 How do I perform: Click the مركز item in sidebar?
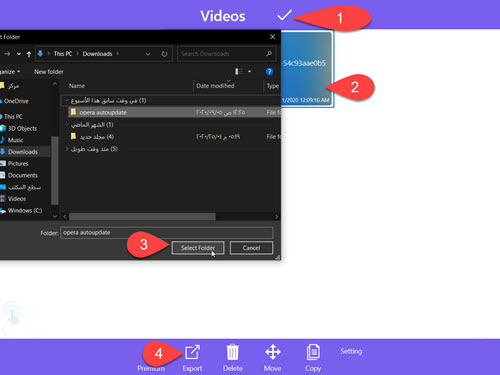click(13, 86)
